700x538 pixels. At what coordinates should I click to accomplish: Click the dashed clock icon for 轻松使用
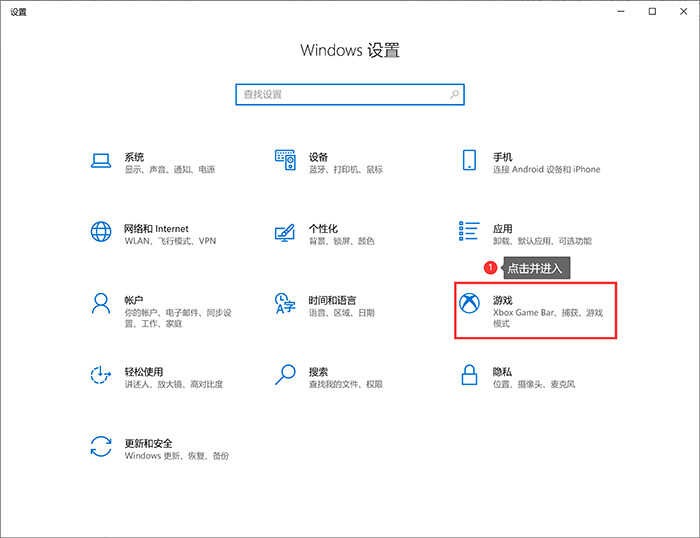[x=101, y=375]
